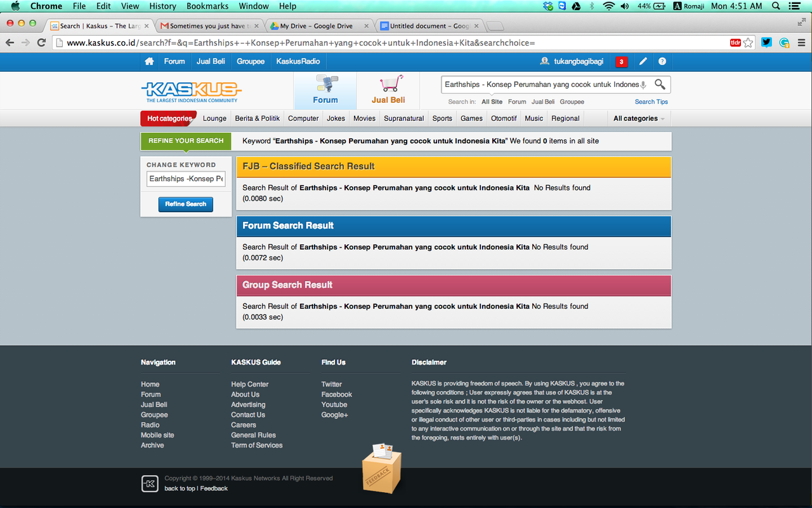Open macOS Spotlight search

point(776,6)
